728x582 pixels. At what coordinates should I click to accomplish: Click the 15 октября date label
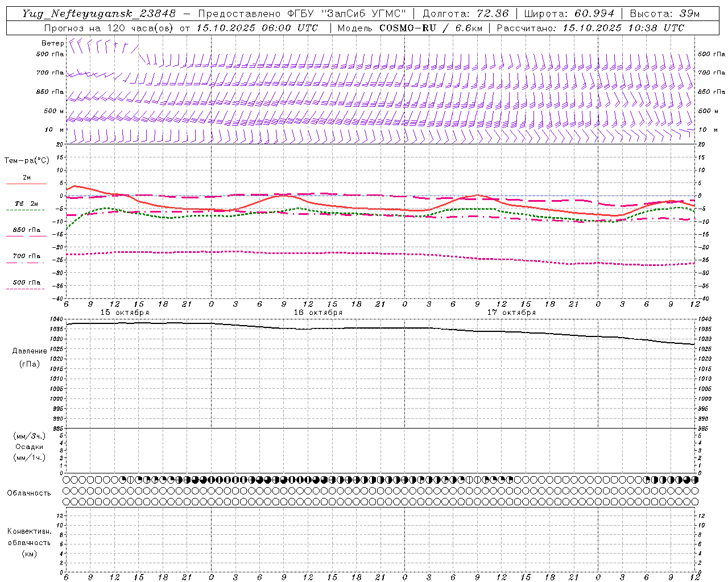pyautogui.click(x=125, y=313)
